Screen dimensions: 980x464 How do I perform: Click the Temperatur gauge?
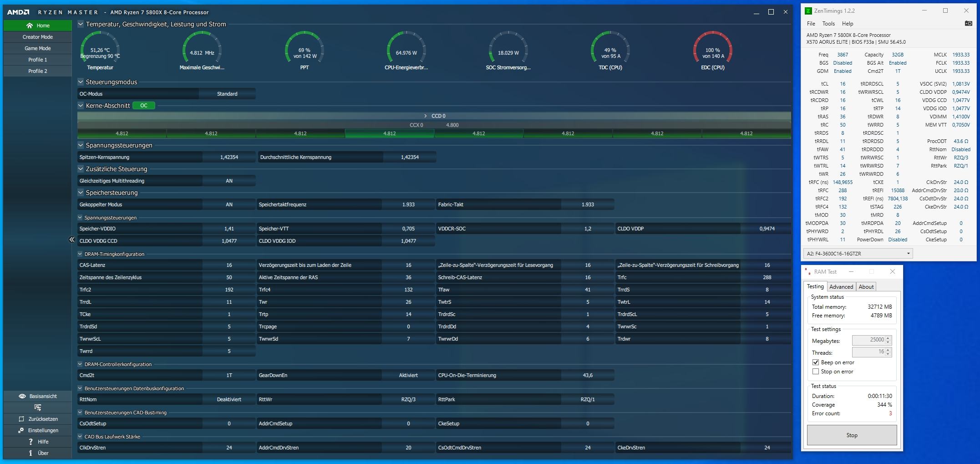tap(100, 51)
